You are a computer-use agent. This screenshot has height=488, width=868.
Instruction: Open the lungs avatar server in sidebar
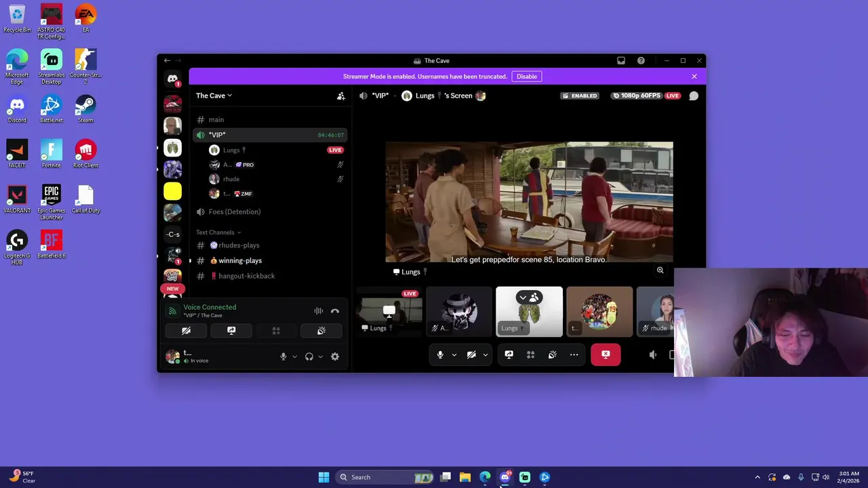[172, 148]
